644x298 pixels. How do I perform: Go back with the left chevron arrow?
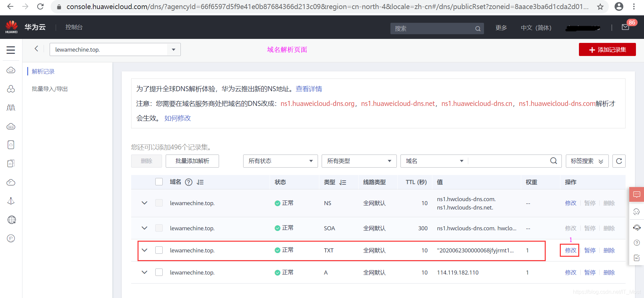tap(36, 49)
